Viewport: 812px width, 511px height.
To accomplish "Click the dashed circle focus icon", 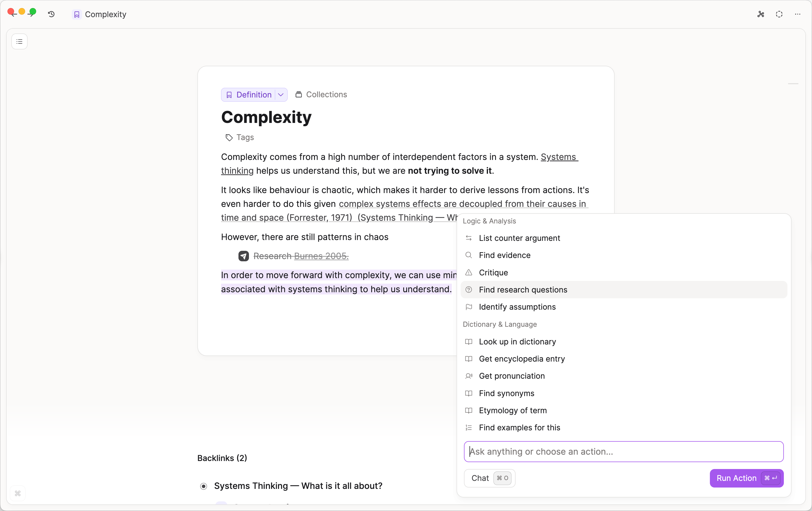I will click(779, 14).
